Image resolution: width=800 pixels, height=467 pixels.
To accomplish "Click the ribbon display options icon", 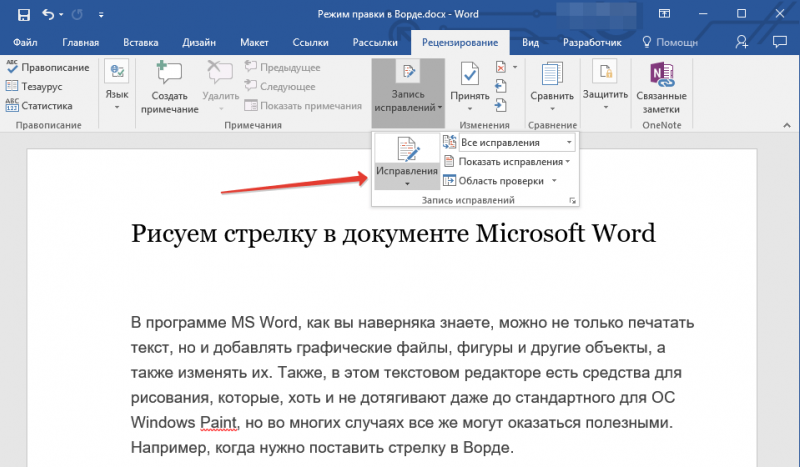I will [x=664, y=14].
